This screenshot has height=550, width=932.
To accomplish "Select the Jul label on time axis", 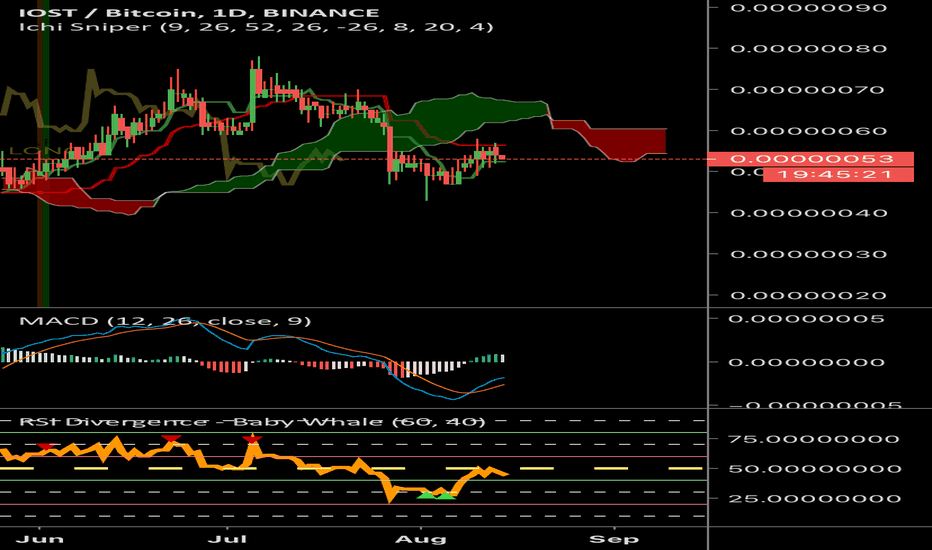I will coord(227,539).
